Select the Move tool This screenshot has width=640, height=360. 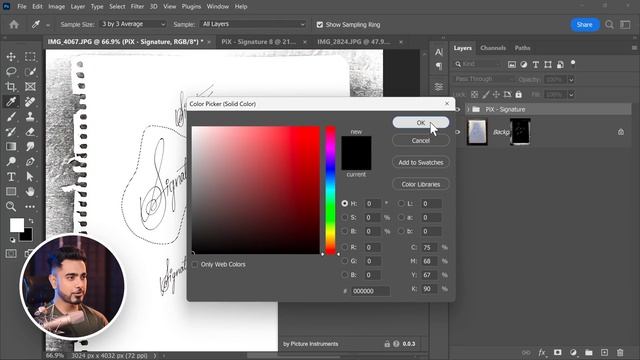[11, 56]
